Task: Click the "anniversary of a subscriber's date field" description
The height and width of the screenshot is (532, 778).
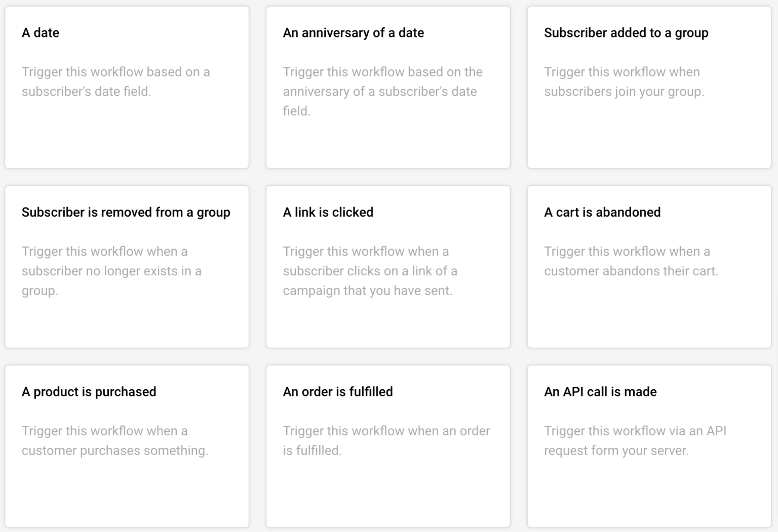Action: 380,92
